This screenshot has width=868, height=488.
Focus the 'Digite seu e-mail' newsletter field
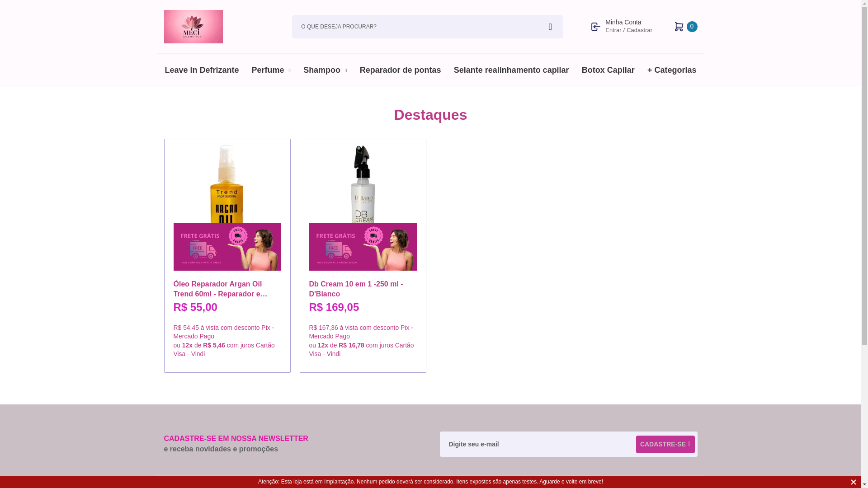click(538, 444)
